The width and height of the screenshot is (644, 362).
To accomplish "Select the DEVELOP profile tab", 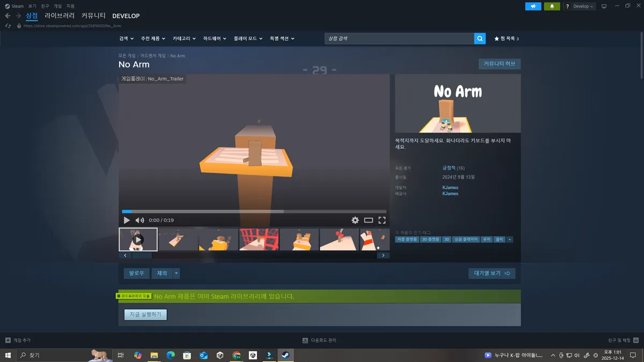I will pyautogui.click(x=126, y=16).
